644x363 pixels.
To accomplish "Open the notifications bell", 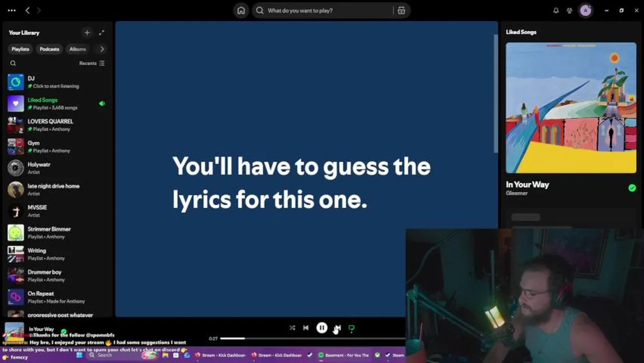I will click(556, 11).
